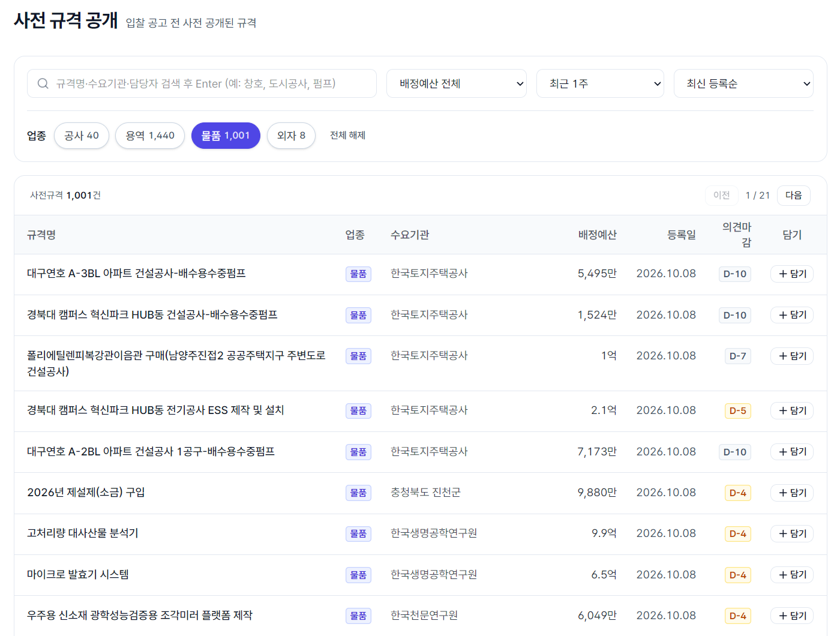Click 충청북도 진천군 agency cell

coord(425,493)
